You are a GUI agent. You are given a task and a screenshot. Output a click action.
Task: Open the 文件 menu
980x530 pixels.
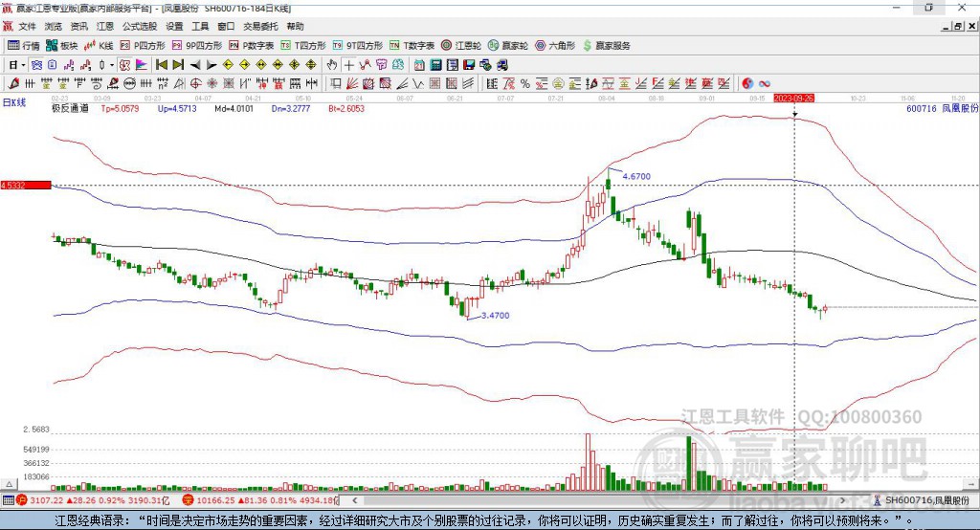point(27,26)
